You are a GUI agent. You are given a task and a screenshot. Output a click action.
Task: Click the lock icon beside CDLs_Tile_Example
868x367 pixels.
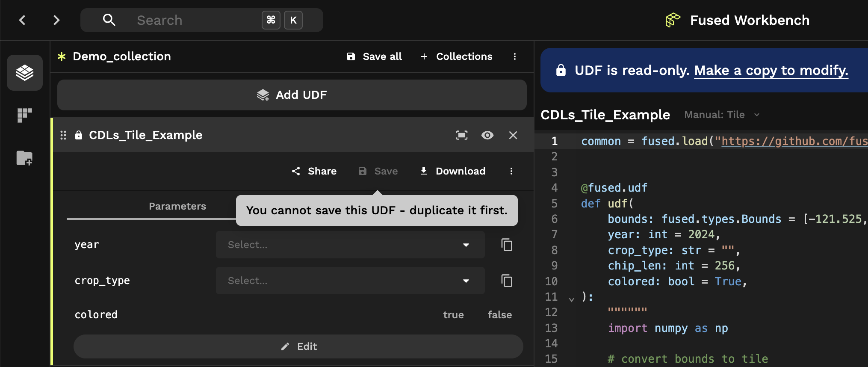click(x=79, y=135)
